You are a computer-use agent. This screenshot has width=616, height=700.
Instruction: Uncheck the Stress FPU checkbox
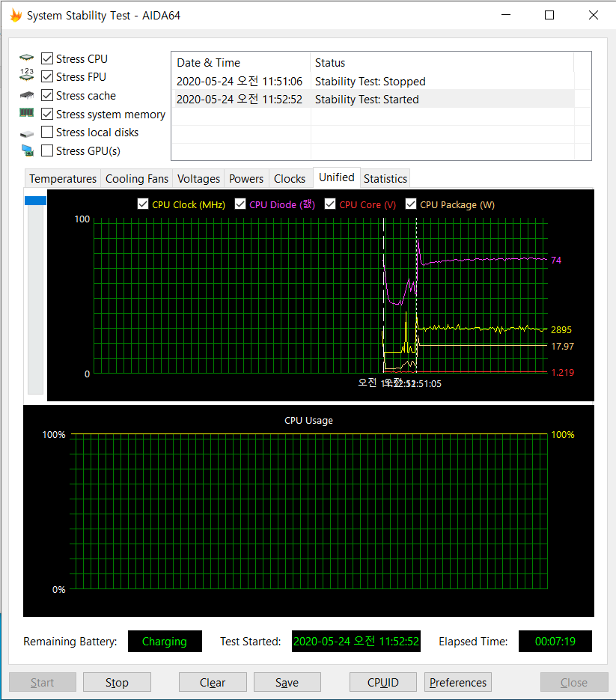tap(47, 77)
